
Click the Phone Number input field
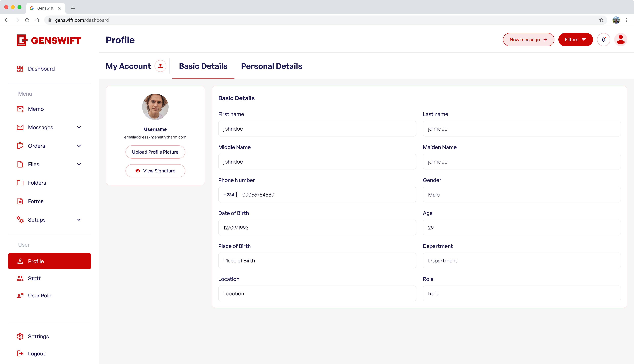point(325,195)
